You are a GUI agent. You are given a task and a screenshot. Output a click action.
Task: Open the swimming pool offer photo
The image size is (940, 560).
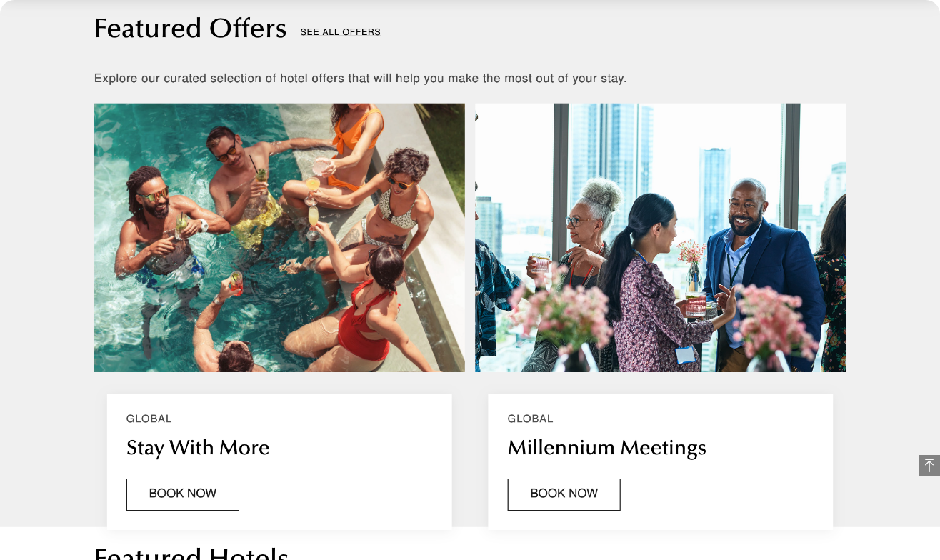pos(279,238)
